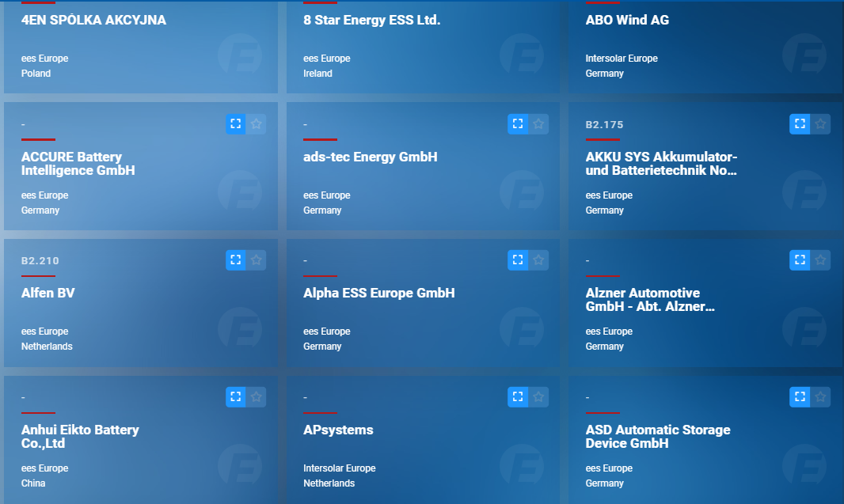The image size is (844, 504).
Task: Open the Anhui Eikto Battery Co.,Ltd profile
Action: point(80,436)
